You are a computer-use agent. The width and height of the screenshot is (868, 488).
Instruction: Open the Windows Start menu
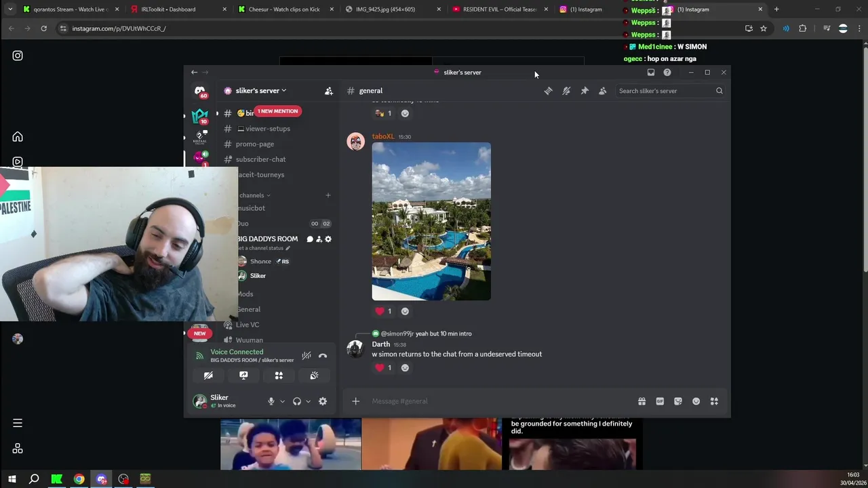[12, 479]
